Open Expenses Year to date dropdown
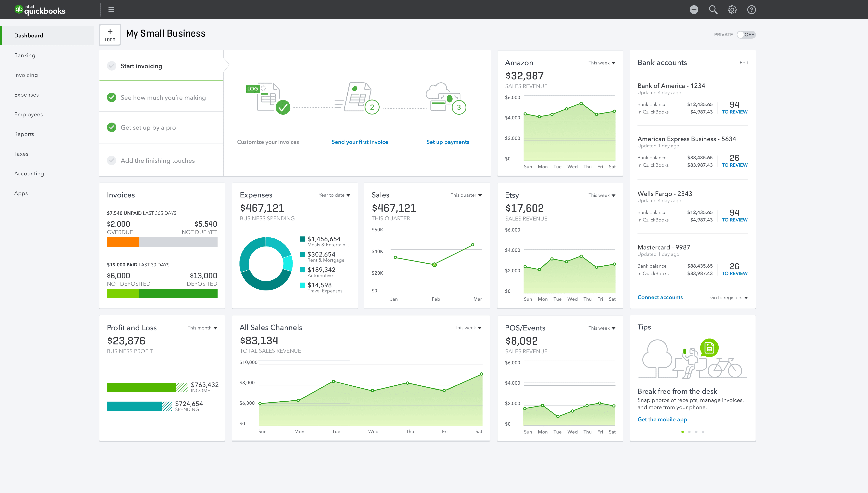The image size is (868, 493). (334, 195)
